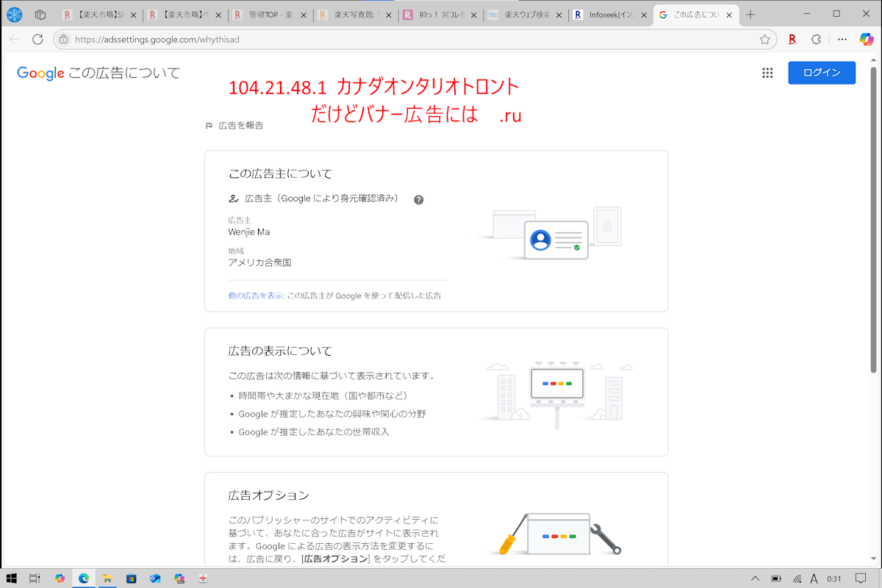Click the IME input mode A indicator
The width and height of the screenshot is (882, 588).
point(814,578)
